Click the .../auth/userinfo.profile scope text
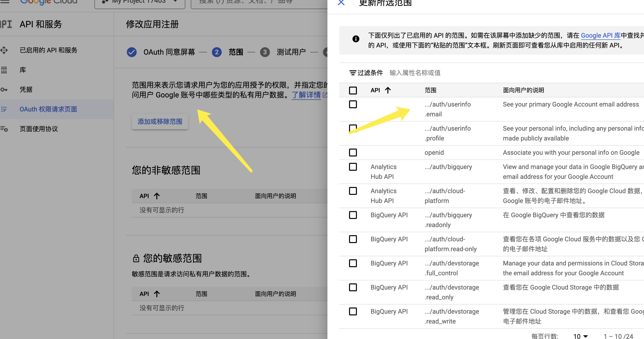Image resolution: width=644 pixels, height=339 pixels. [448, 133]
